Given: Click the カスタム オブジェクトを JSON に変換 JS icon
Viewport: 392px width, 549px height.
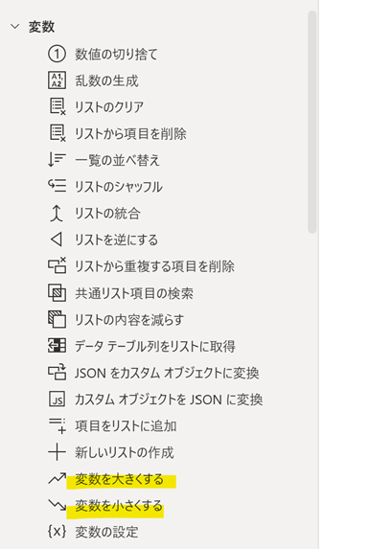Looking at the screenshot, I should pos(57,400).
